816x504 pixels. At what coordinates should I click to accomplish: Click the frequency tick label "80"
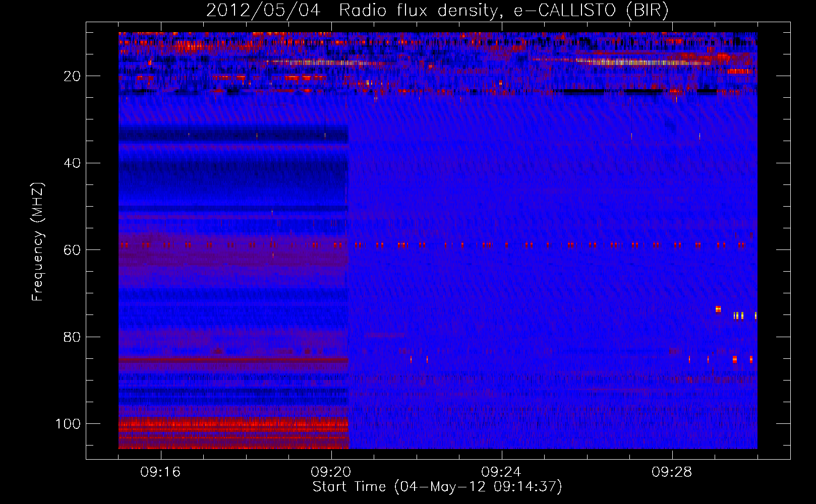point(72,337)
